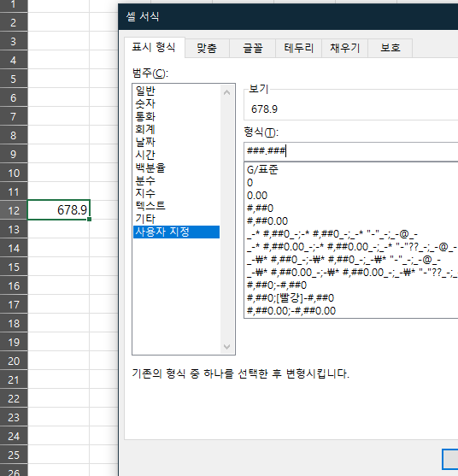The width and height of the screenshot is (458, 476).
Task: Select 지수 category
Action: (176, 193)
